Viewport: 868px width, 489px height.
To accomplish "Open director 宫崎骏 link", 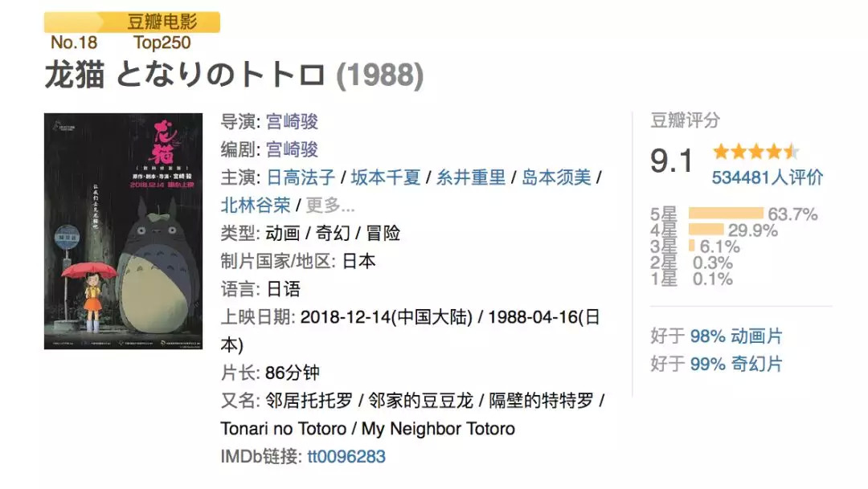I will point(292,121).
